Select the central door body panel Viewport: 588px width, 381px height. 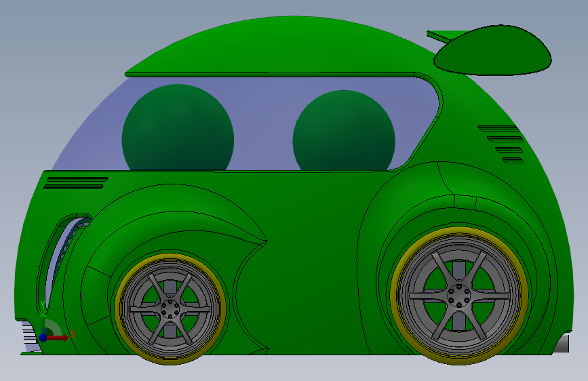[x=311, y=262]
